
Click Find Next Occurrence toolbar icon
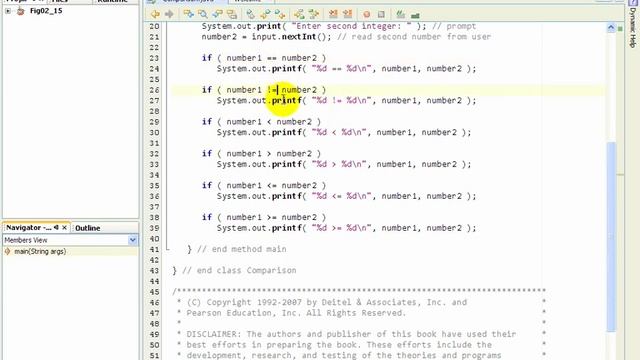(x=217, y=14)
